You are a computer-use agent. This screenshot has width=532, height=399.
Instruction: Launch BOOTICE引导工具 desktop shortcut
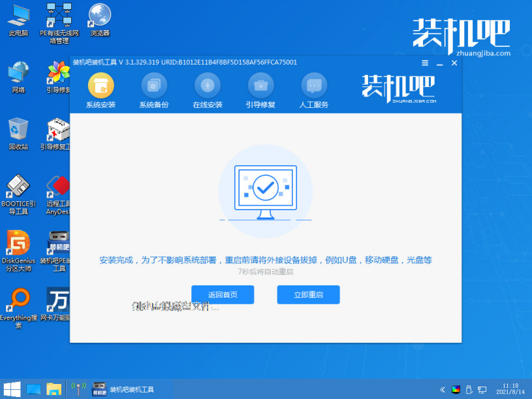pyautogui.click(x=18, y=195)
